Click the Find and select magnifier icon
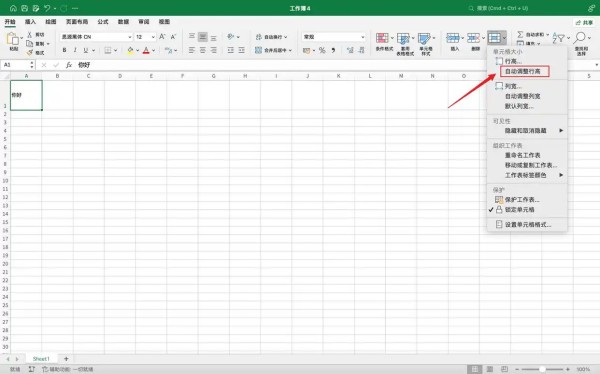600x374 pixels. click(x=580, y=38)
